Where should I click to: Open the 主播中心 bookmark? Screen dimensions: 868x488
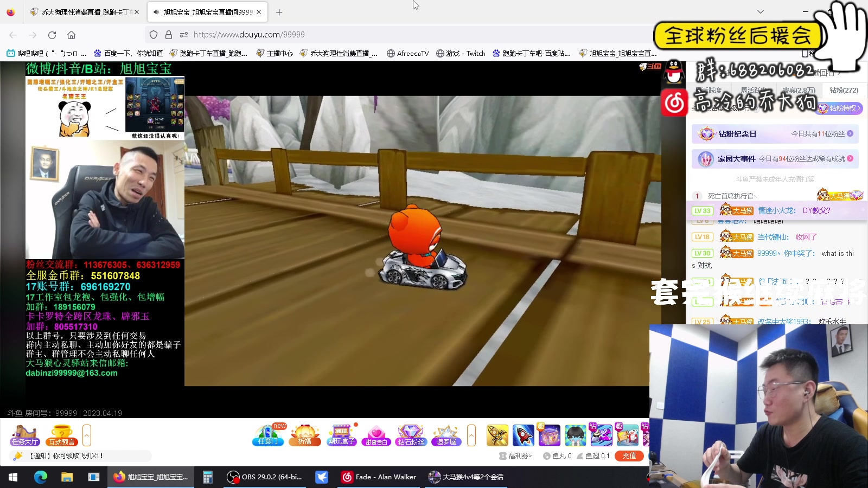pyautogui.click(x=275, y=53)
